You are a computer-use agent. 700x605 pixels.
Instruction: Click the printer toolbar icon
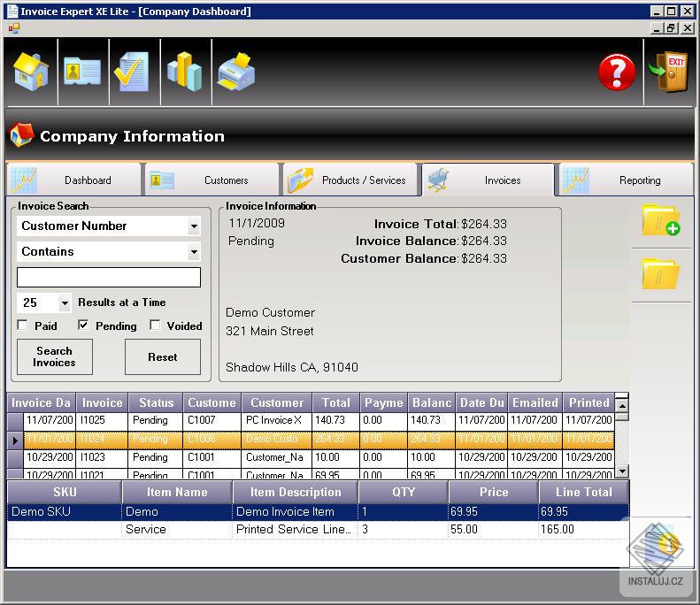coord(236,72)
